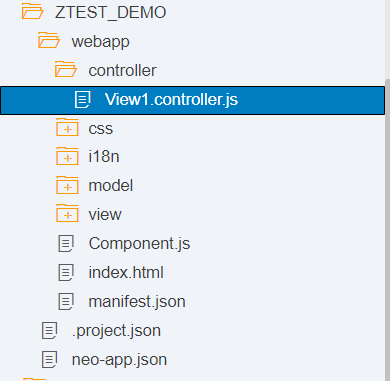Select the neo-app.json label
Screen dimensions: 390x381
pyautogui.click(x=119, y=360)
